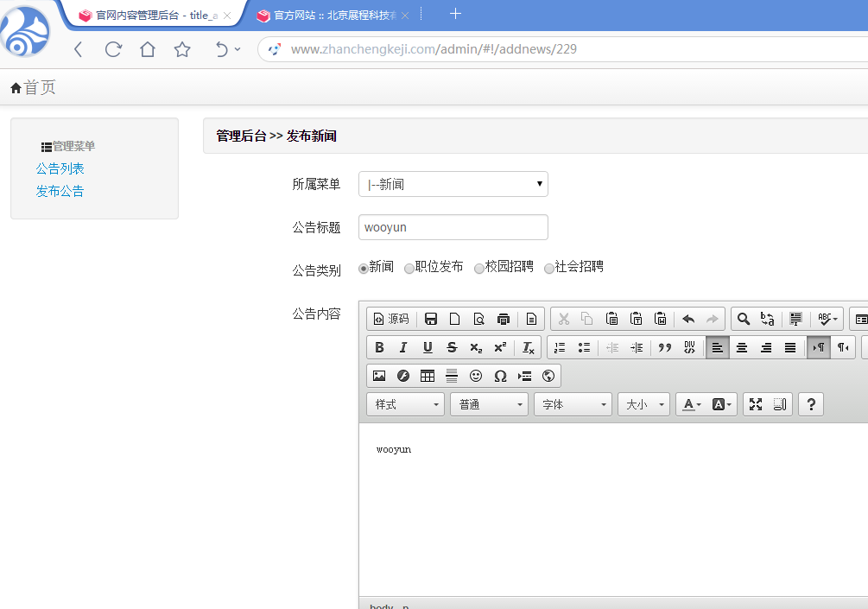The image size is (868, 609).
Task: Toggle Subscript formatting
Action: click(x=476, y=347)
